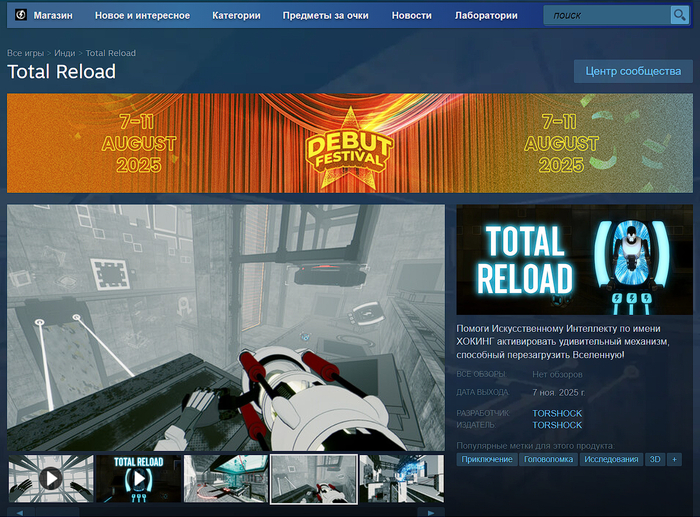The width and height of the screenshot is (700, 517).
Task: Follow the Инди breadcrumb link
Action: point(65,52)
